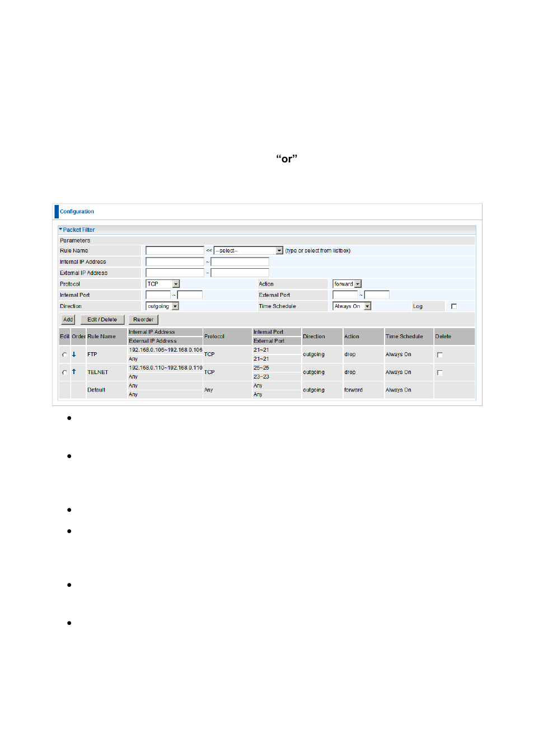Click the Edit / Delete button
The image size is (534, 756).
pos(102,320)
